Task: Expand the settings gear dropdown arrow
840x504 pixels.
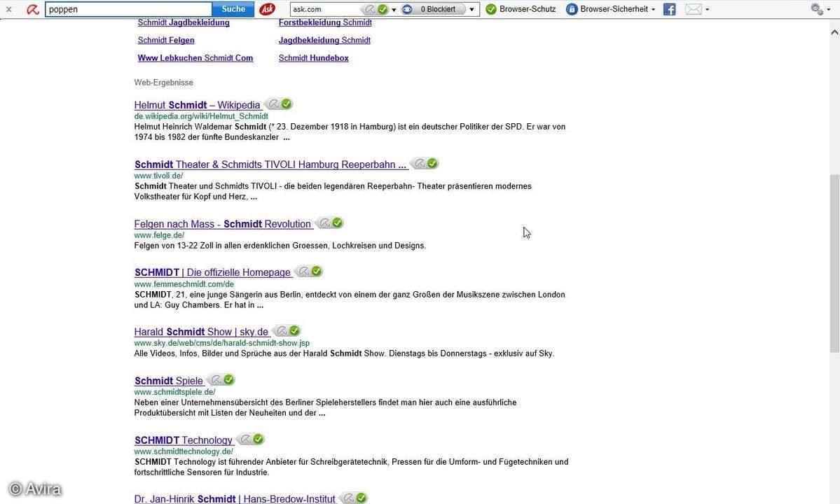Action: (x=829, y=10)
